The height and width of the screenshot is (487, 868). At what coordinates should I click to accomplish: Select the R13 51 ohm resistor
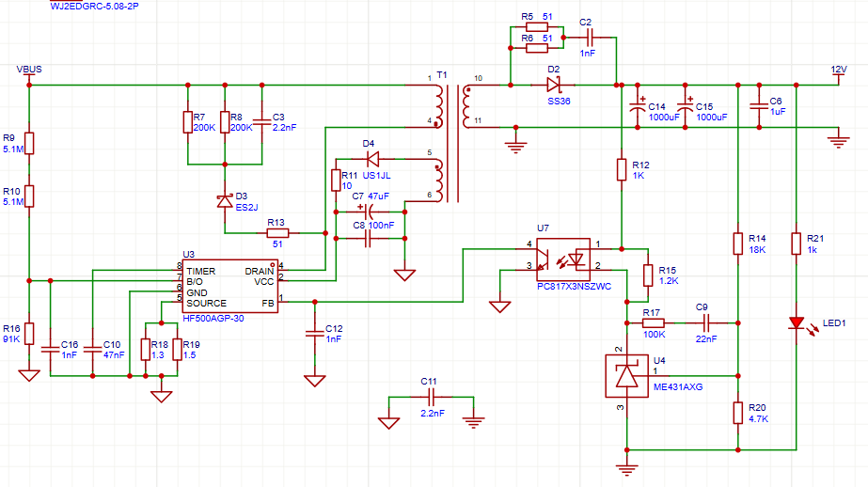(276, 232)
